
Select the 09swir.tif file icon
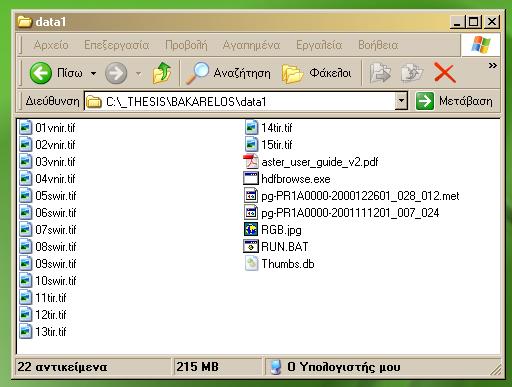[26, 264]
